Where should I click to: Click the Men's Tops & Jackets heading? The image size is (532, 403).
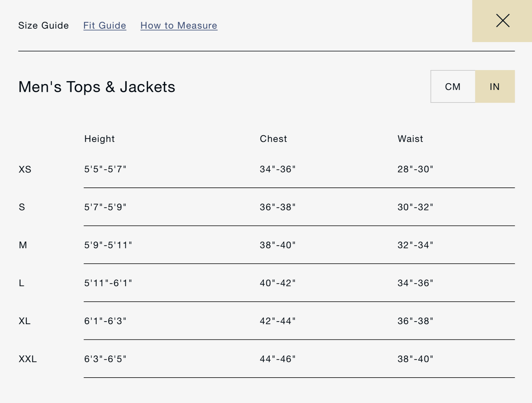(x=97, y=87)
